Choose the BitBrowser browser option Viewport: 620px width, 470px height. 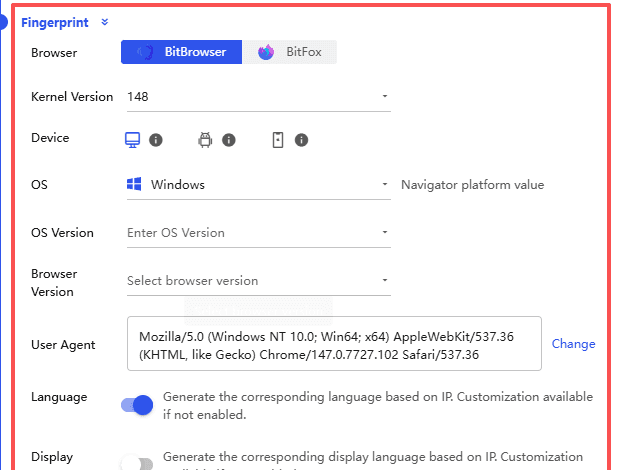coord(181,52)
